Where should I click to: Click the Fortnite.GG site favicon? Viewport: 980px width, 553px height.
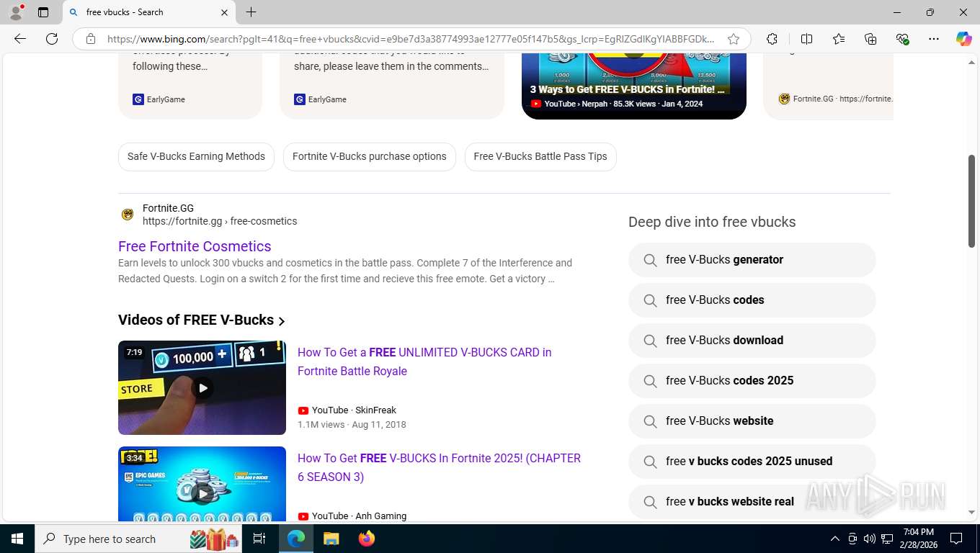point(128,214)
